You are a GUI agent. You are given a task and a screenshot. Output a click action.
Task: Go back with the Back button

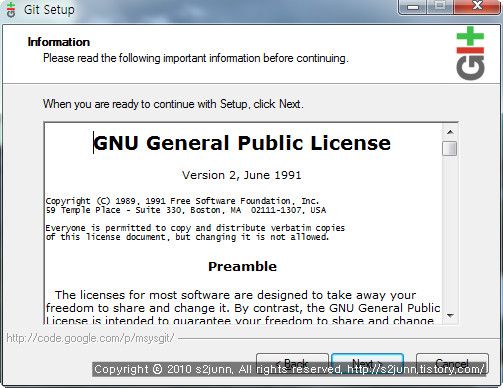tap(292, 363)
